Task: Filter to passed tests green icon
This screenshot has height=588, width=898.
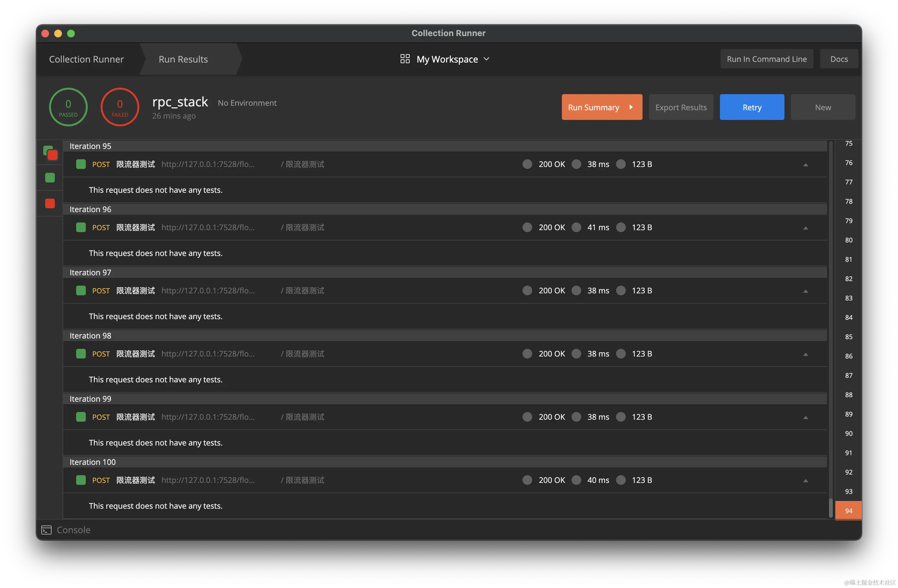Action: (50, 178)
